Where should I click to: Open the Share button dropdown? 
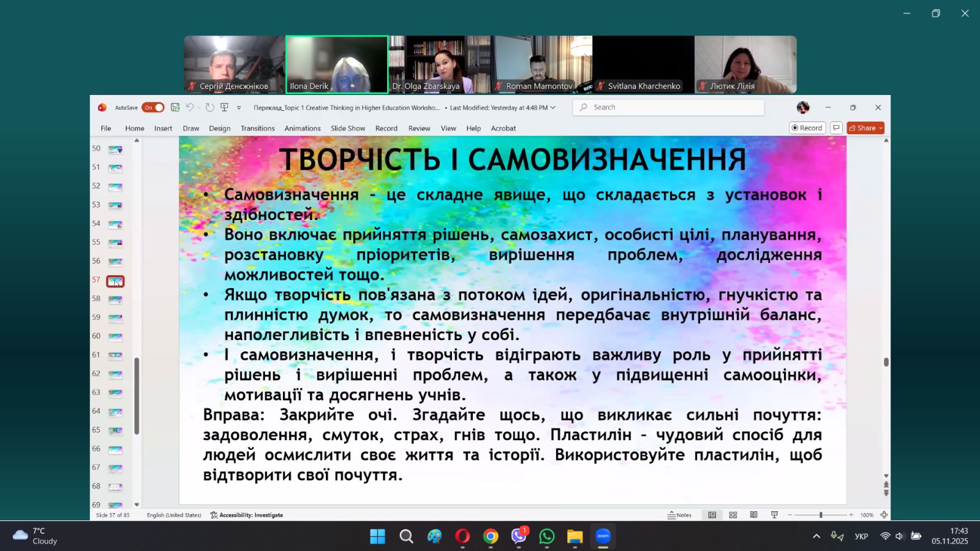(881, 128)
